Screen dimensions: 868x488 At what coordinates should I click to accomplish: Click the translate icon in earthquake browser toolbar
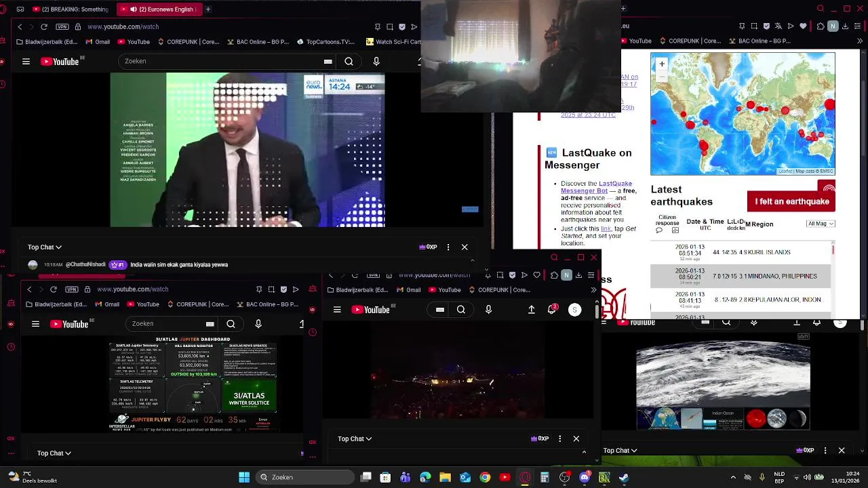778,26
